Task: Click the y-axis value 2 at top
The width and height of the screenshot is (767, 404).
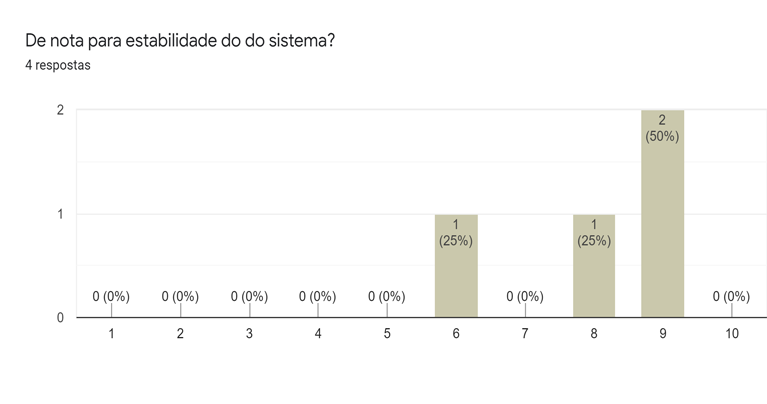Action: [x=61, y=110]
